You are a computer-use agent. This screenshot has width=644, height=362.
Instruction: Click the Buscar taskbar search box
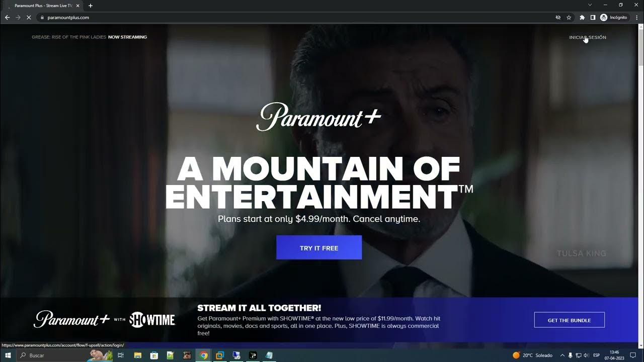tap(65, 355)
